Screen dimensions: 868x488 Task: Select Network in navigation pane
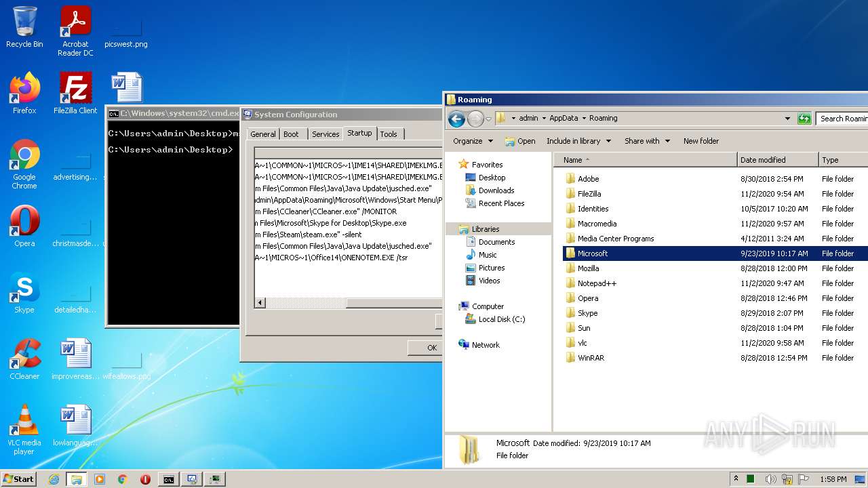tap(486, 345)
